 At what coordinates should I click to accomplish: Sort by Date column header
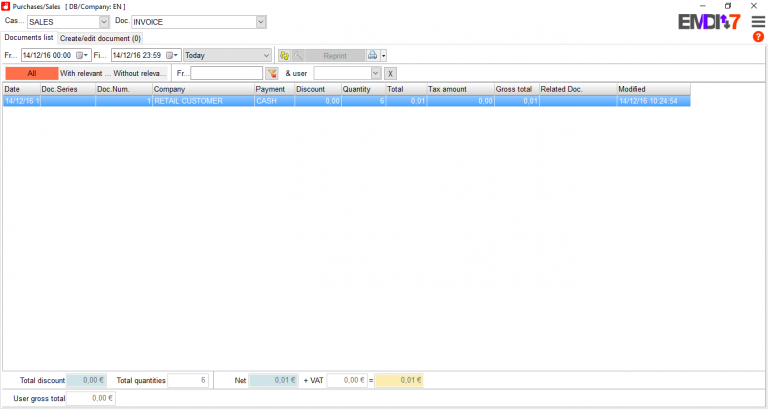(22, 89)
